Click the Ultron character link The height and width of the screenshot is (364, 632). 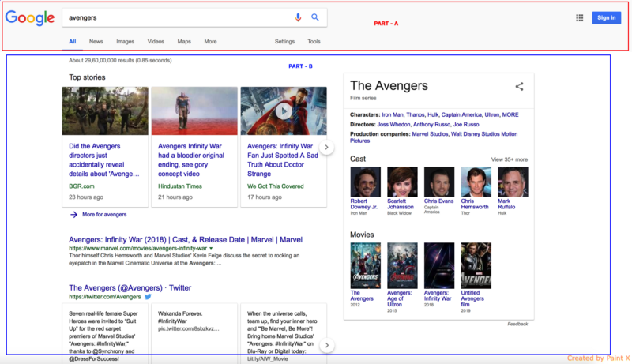491,114
